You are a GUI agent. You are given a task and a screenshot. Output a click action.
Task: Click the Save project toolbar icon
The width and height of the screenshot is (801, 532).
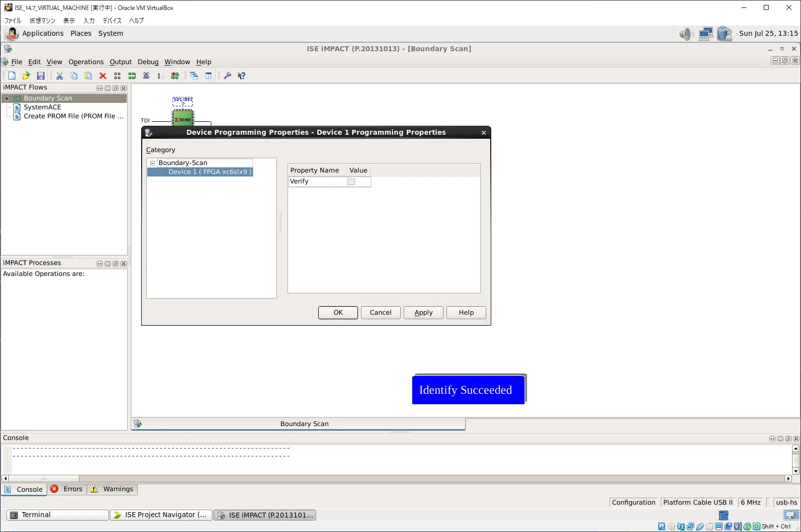[41, 76]
